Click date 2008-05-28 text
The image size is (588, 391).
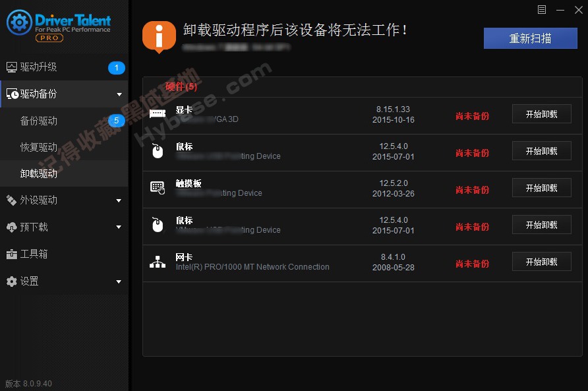click(393, 268)
